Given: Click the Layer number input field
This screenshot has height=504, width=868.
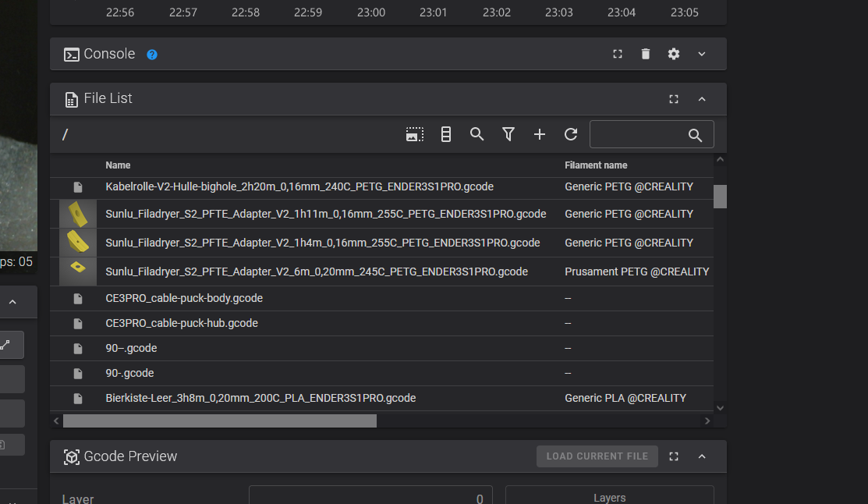Looking at the screenshot, I should 370,496.
